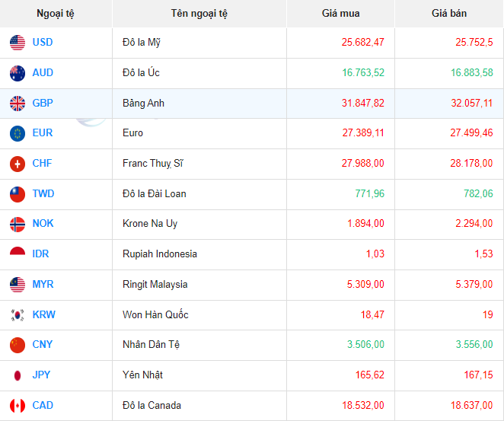Screen dimensions: 504x421
Task: Open the MYR currency link
Action: [x=43, y=284]
